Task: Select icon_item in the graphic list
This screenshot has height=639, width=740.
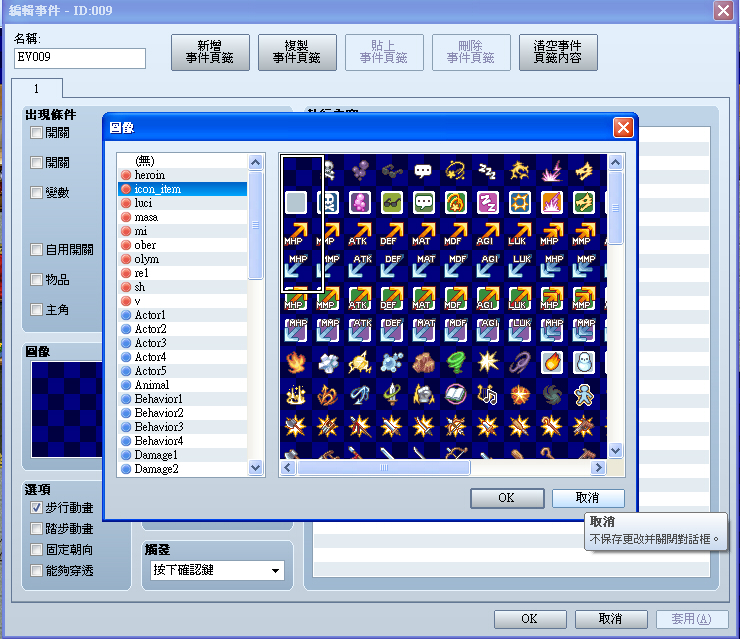Action: tap(182, 189)
